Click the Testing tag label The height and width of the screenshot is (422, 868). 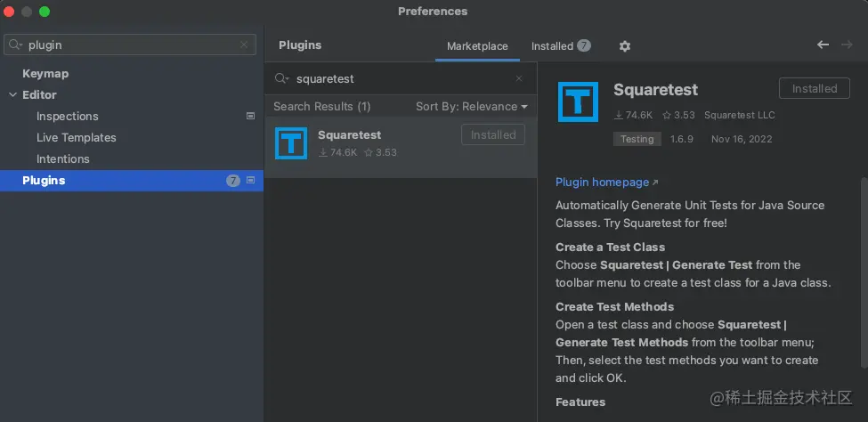click(x=637, y=139)
